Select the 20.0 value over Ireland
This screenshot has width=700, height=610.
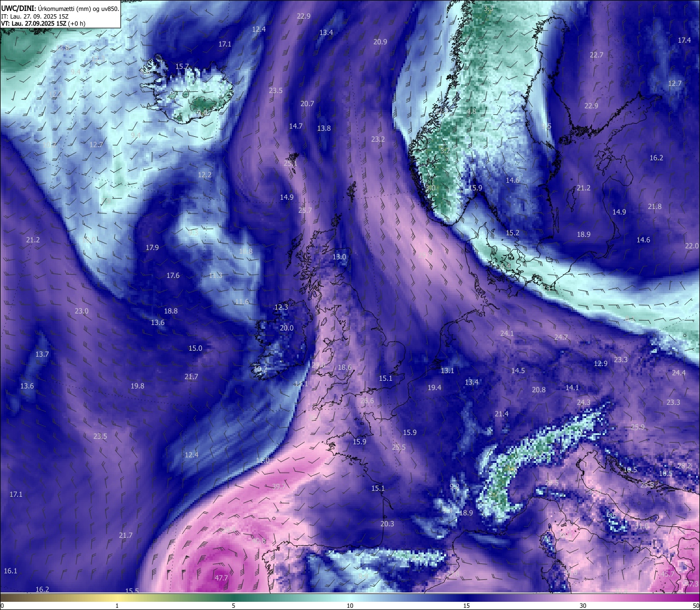(287, 328)
